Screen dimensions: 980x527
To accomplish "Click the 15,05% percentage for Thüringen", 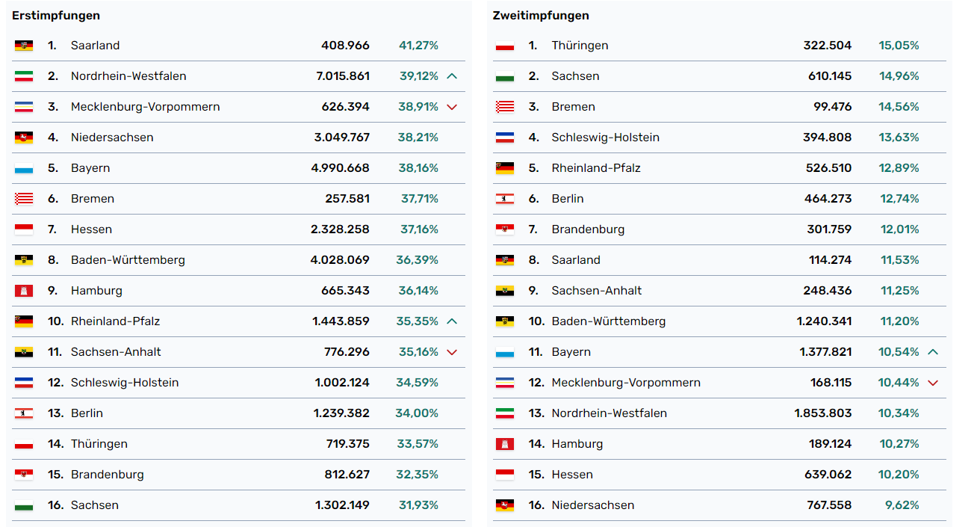I will point(899,46).
